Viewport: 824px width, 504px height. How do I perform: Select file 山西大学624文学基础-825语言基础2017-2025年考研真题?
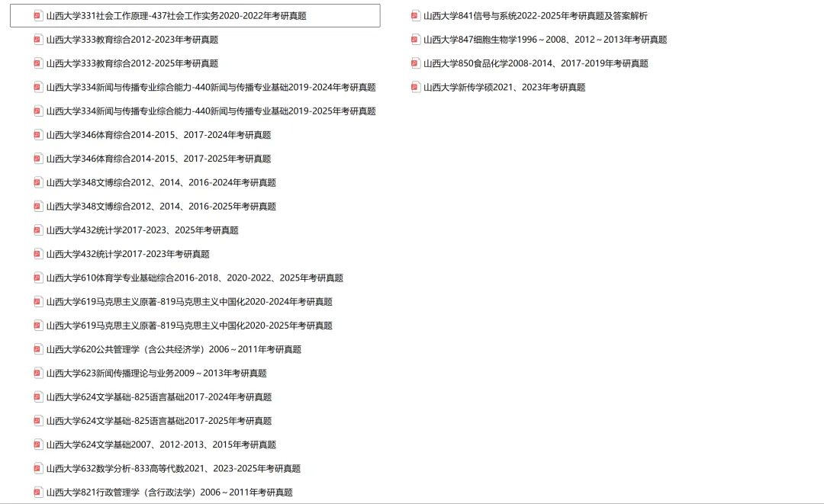coord(159,421)
